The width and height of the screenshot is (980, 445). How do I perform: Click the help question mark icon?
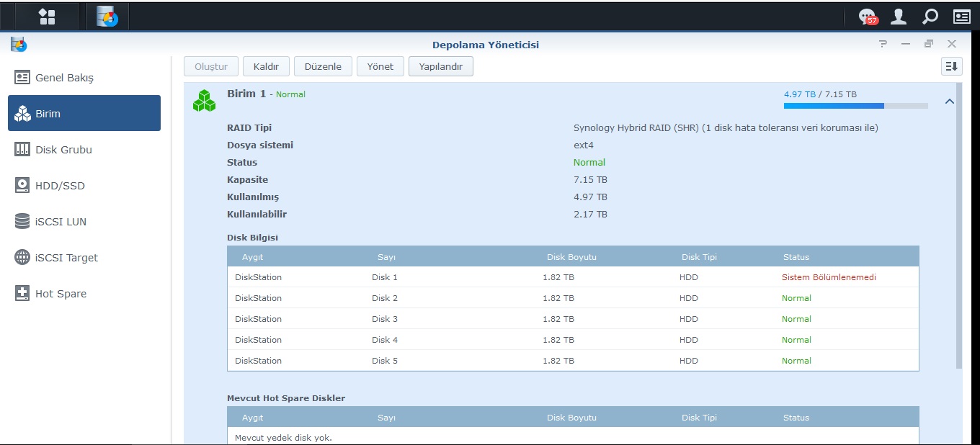tap(883, 45)
